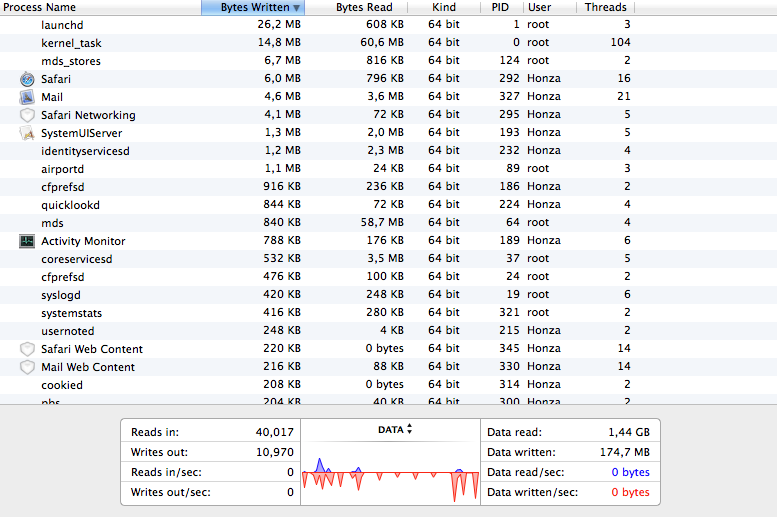The image size is (777, 517).
Task: Click the Activity Monitor app icon
Action: (x=27, y=241)
